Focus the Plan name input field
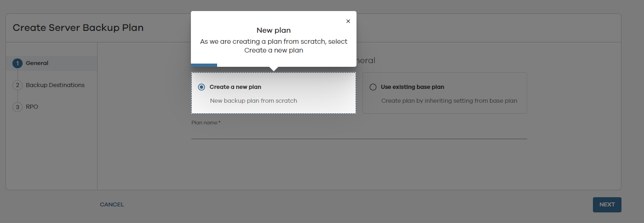The width and height of the screenshot is (644, 223). [359, 133]
